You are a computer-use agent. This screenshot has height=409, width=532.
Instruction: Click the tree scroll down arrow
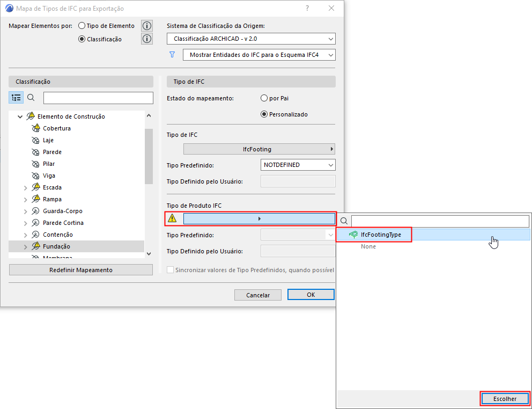coord(149,253)
